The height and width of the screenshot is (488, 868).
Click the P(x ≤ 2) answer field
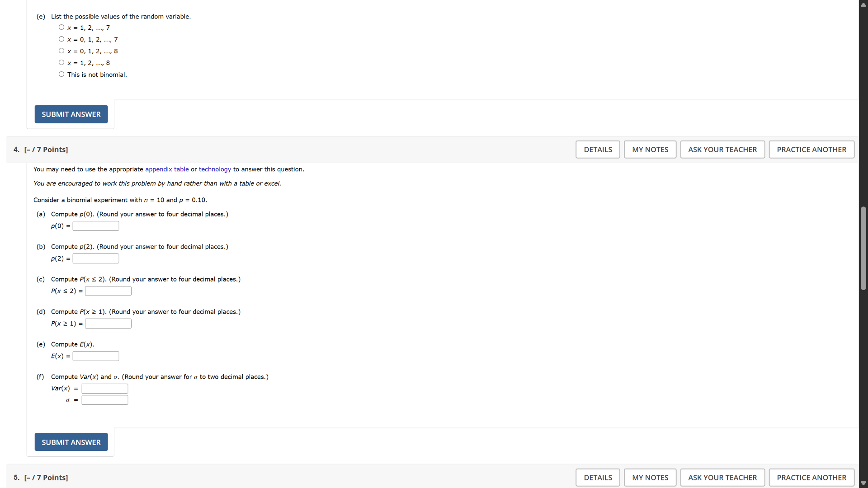click(108, 291)
